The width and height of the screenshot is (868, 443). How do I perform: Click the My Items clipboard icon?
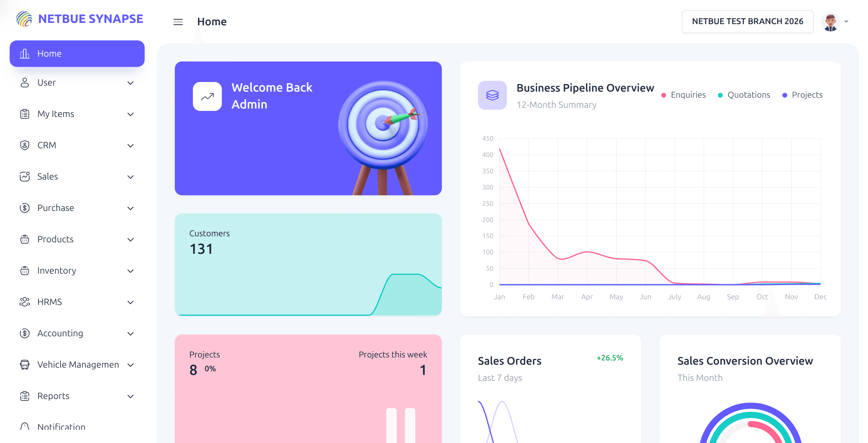pos(25,114)
